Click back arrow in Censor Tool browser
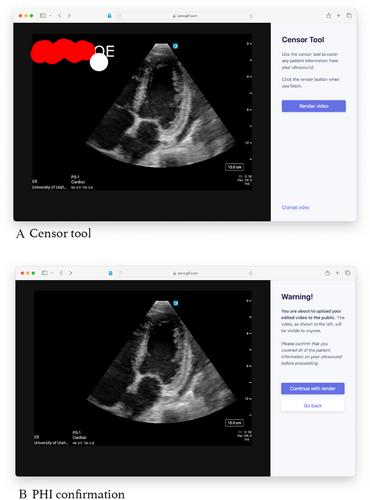The height and width of the screenshot is (500, 370). click(60, 15)
